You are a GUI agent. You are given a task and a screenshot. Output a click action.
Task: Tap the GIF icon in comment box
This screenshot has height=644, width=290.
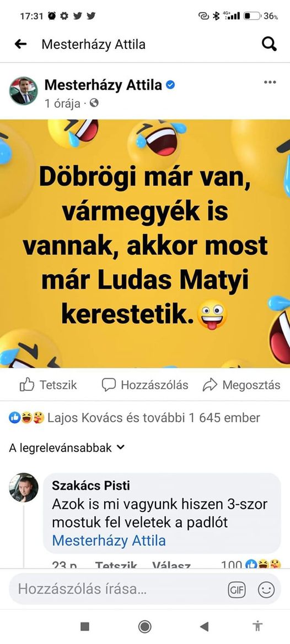coord(237,590)
